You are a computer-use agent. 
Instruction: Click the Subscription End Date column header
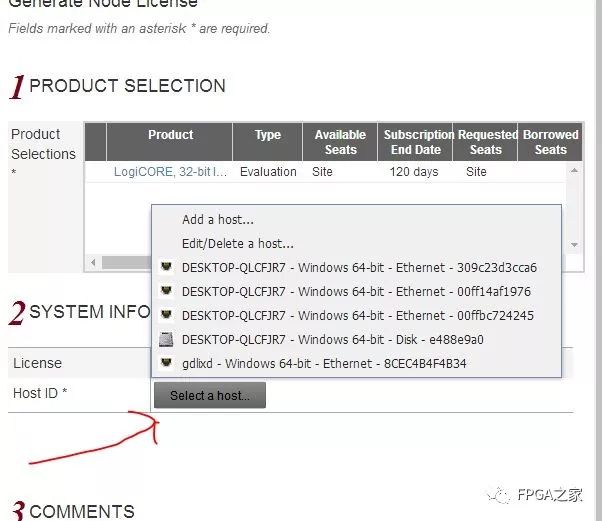415,142
